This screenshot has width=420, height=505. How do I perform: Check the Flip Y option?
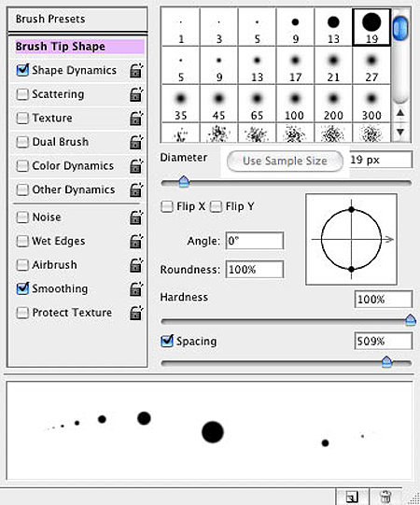(x=217, y=207)
